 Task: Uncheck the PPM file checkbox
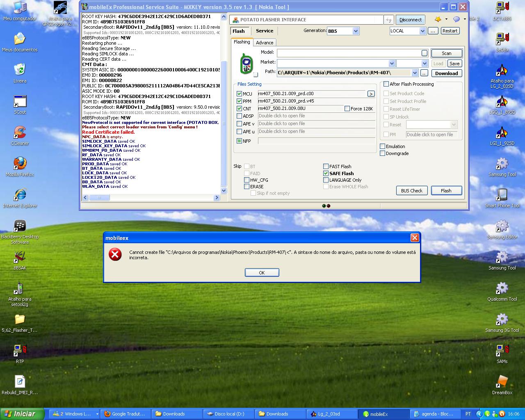click(x=239, y=101)
